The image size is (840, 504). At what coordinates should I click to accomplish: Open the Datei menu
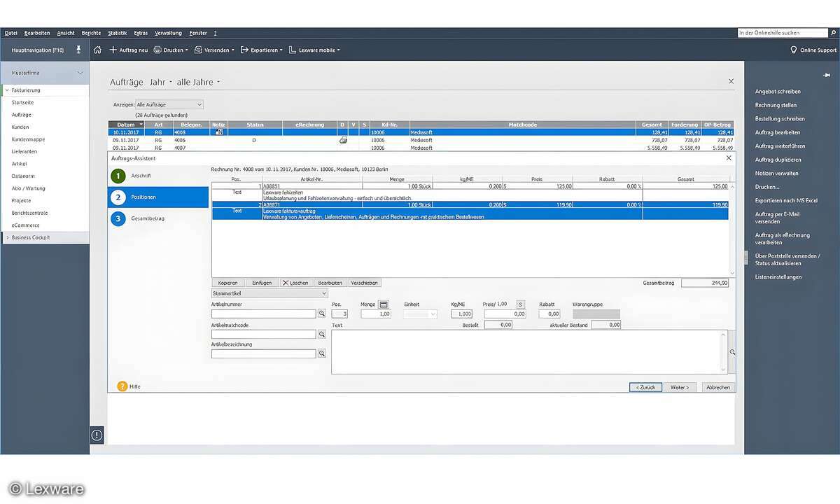(x=11, y=33)
